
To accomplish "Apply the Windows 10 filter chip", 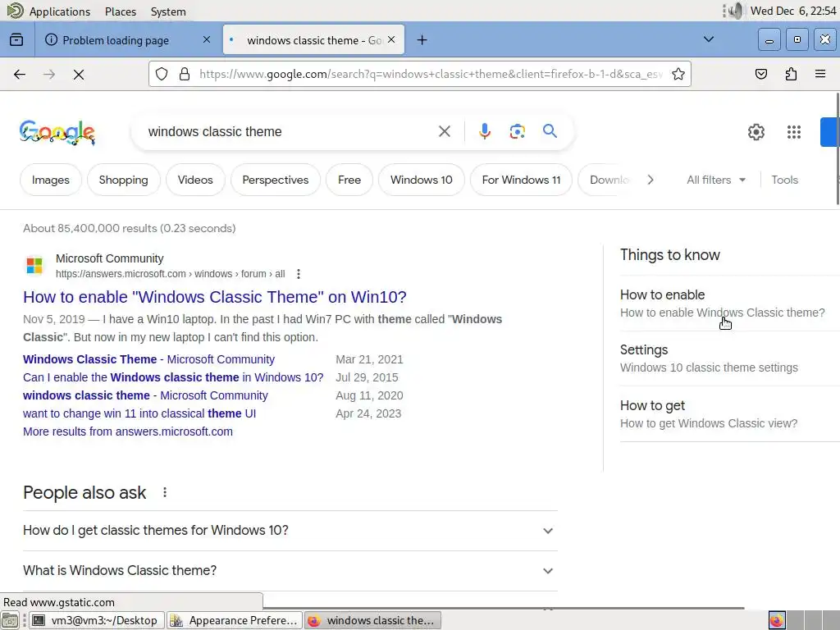I will point(421,180).
